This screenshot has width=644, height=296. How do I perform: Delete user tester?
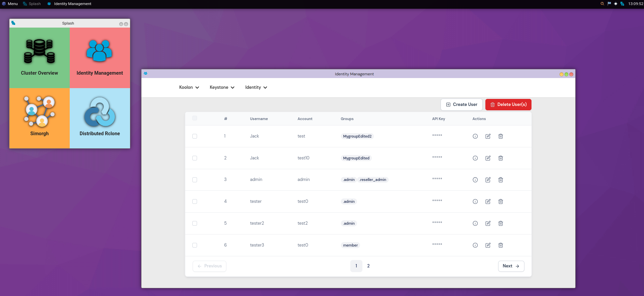coord(501,201)
